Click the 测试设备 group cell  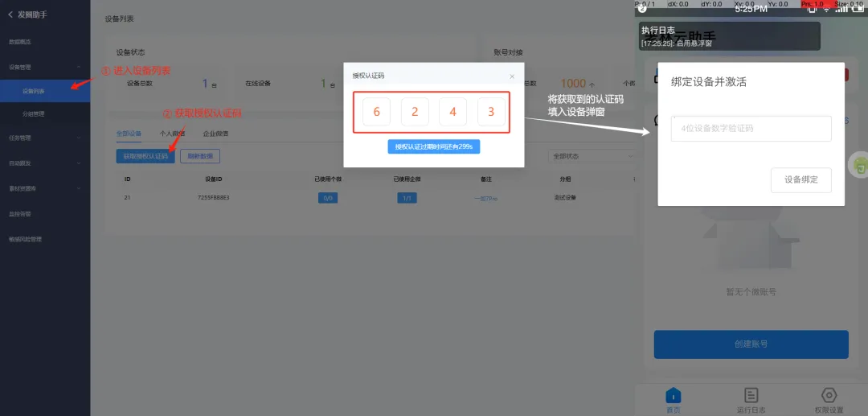point(565,198)
